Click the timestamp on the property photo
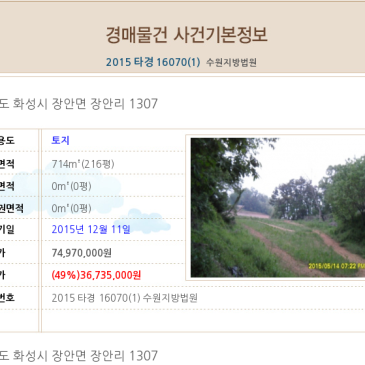This screenshot has height=365, width=365. [336, 266]
